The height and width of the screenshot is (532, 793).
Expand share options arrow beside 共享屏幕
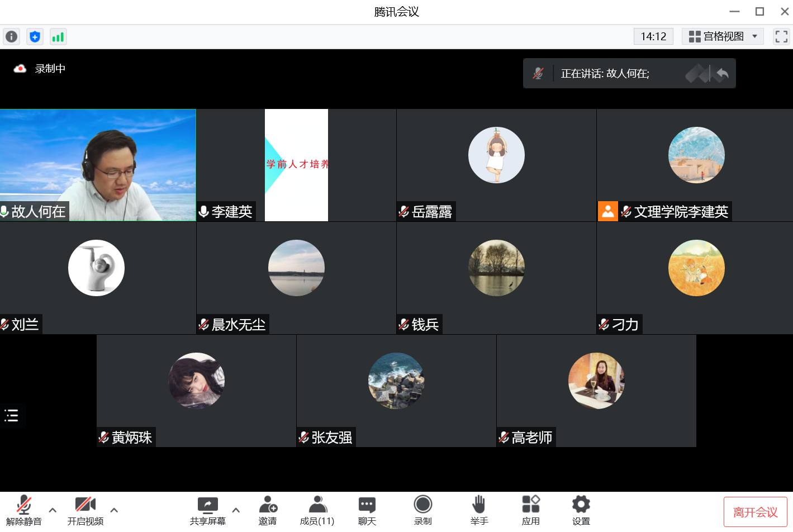[x=236, y=510]
